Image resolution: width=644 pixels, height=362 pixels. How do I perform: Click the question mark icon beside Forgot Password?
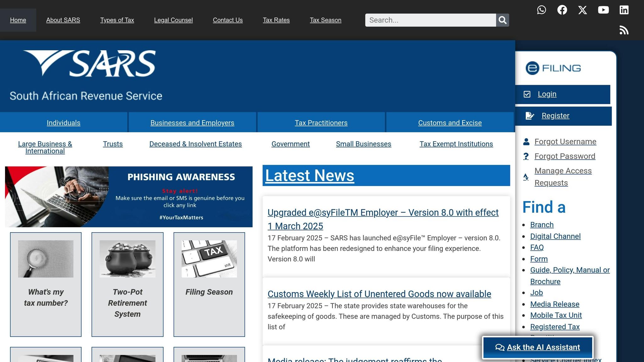526,156
